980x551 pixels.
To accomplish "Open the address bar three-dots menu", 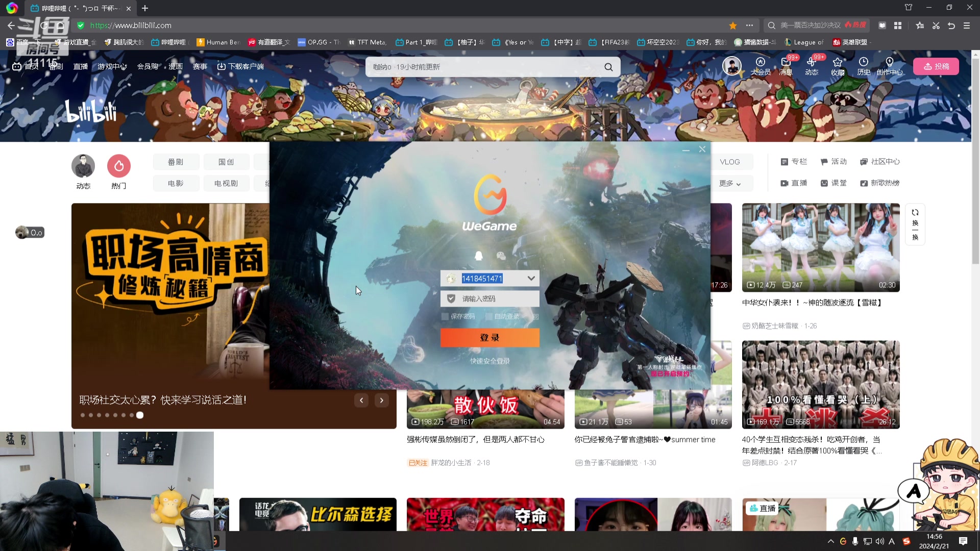I will (x=749, y=26).
